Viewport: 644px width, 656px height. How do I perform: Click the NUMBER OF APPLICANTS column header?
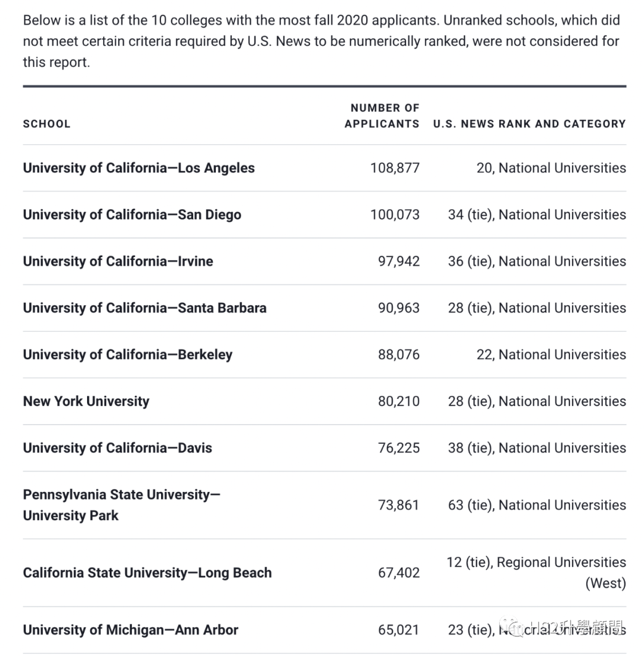pyautogui.click(x=382, y=116)
